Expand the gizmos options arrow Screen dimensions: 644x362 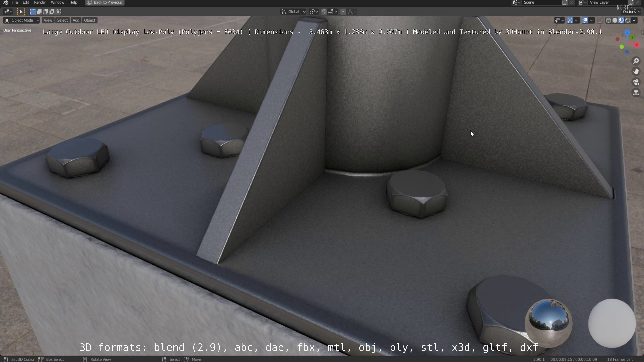[x=577, y=20]
